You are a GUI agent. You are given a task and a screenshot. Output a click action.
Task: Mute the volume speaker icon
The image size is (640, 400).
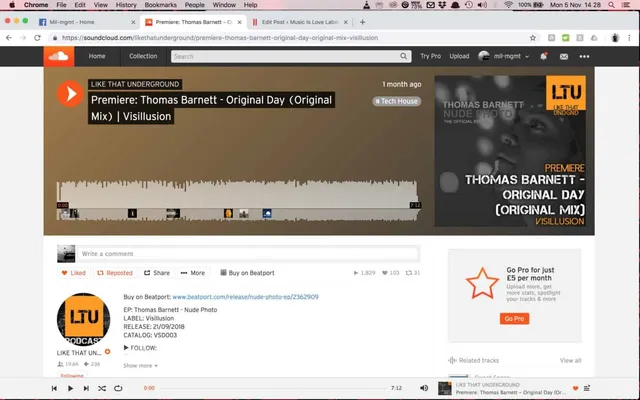coord(424,388)
